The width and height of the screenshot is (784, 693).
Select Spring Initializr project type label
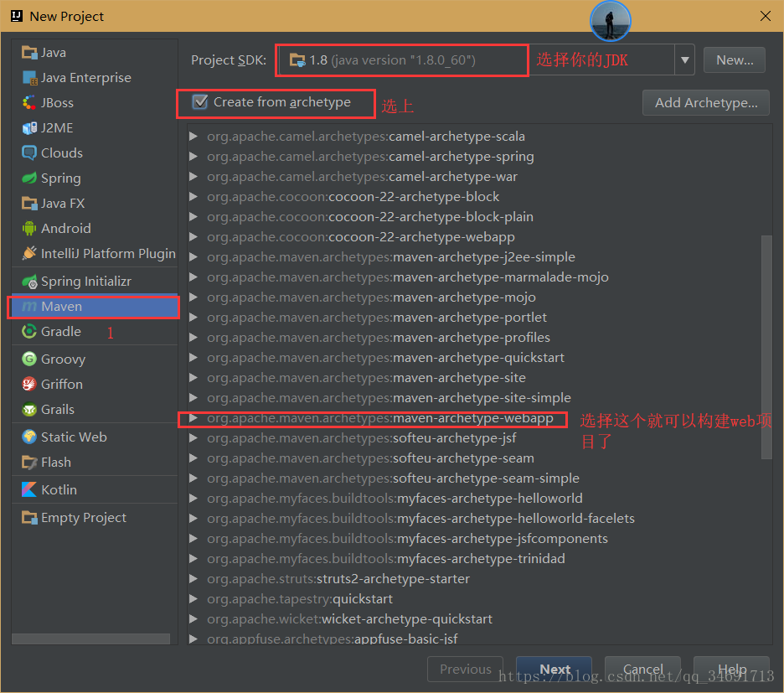tap(86, 282)
